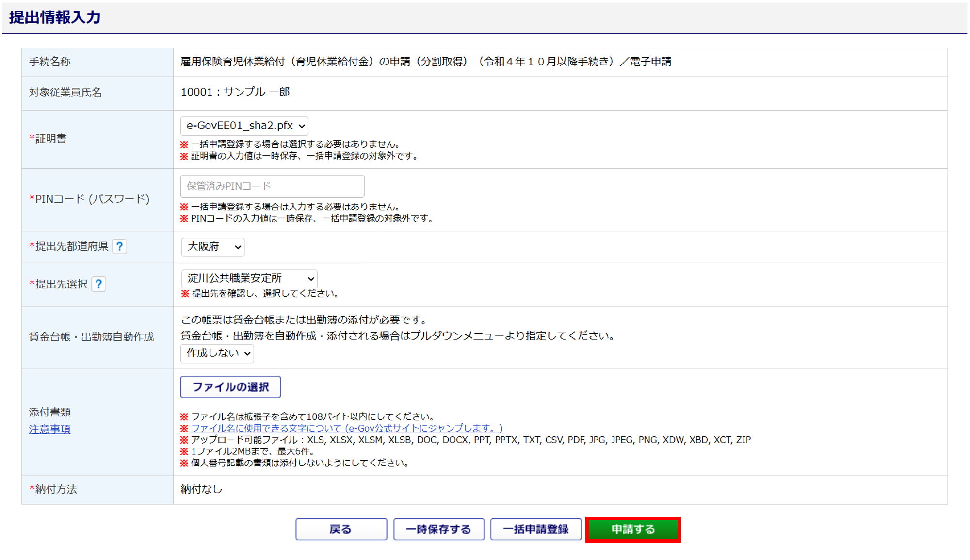
Task: Expand the 作成しない auto-create dropdown
Action: point(217,353)
